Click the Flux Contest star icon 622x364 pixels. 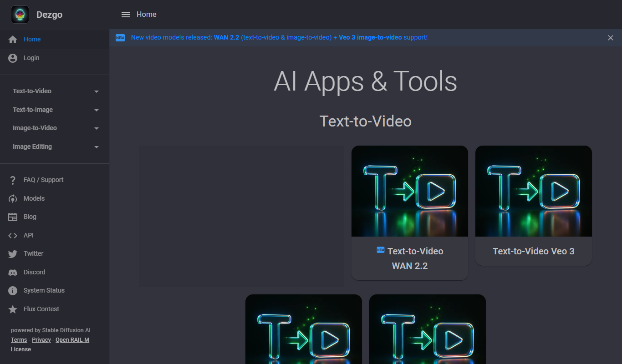click(x=13, y=309)
